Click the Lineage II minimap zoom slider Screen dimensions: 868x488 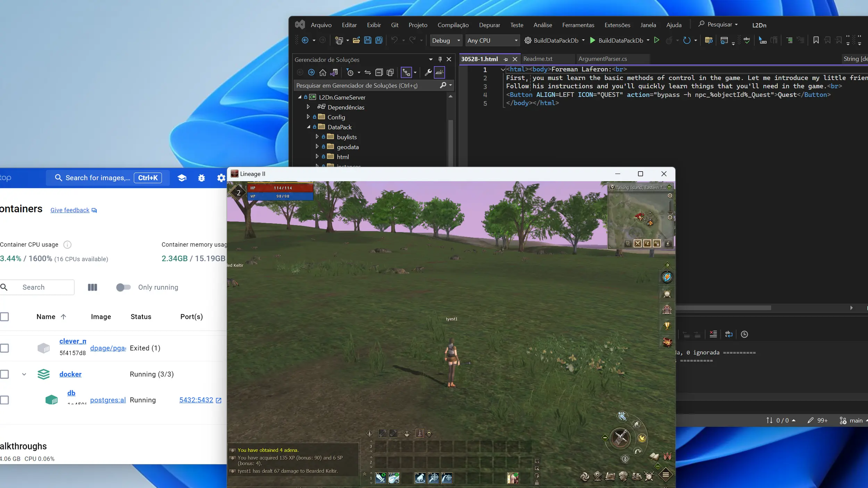pyautogui.click(x=670, y=207)
